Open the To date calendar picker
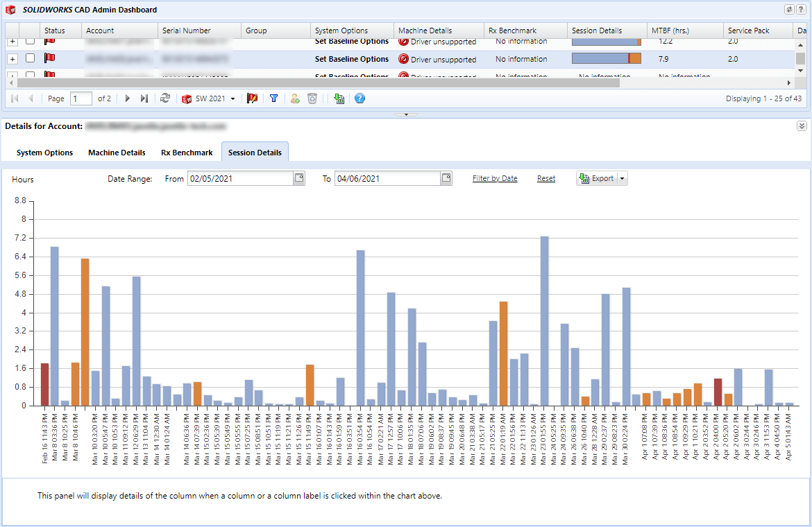This screenshot has width=812, height=527. click(446, 178)
